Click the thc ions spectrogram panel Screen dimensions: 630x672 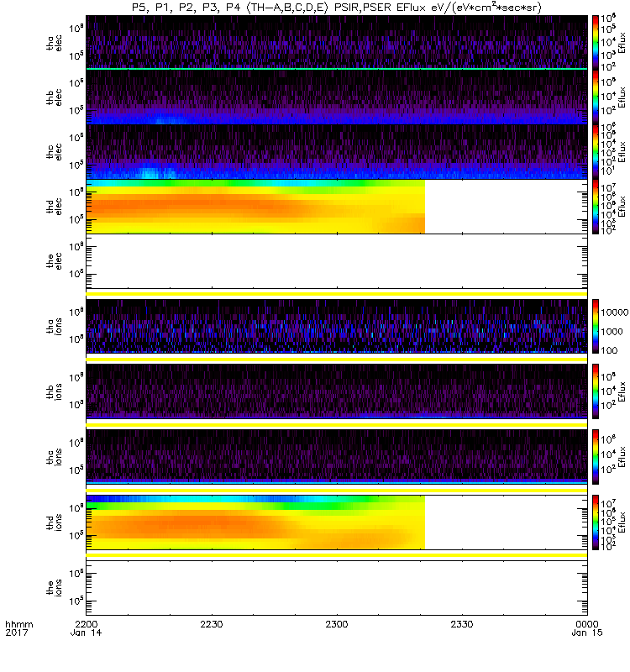click(x=337, y=457)
